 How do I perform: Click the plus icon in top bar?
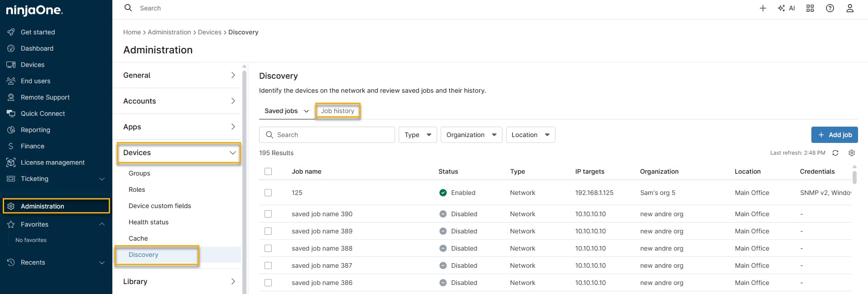coord(763,8)
